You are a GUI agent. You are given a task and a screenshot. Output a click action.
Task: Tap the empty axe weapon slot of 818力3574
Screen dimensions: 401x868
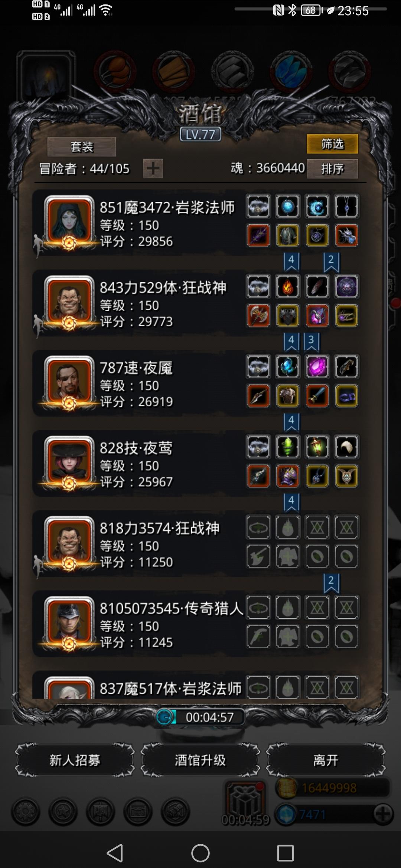point(258,556)
